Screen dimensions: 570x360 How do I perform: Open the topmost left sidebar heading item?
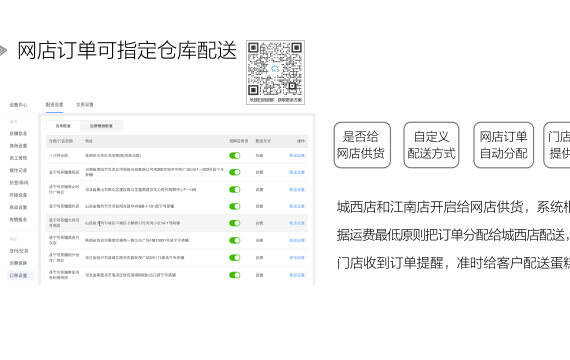(x=18, y=105)
